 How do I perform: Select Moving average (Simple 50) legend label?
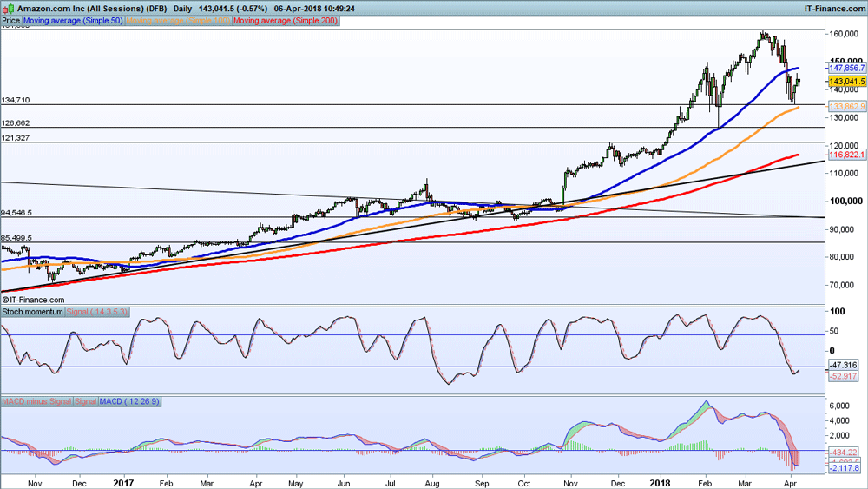(x=73, y=21)
